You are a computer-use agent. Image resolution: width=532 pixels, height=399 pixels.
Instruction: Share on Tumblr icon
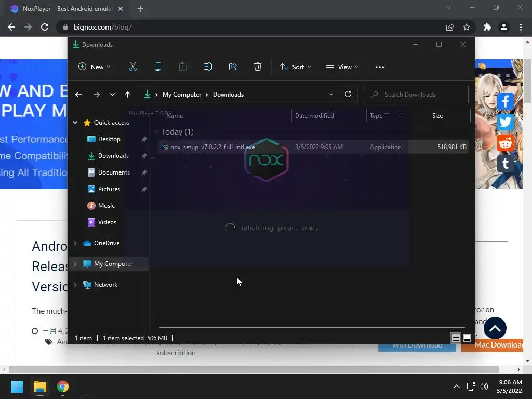(505, 164)
